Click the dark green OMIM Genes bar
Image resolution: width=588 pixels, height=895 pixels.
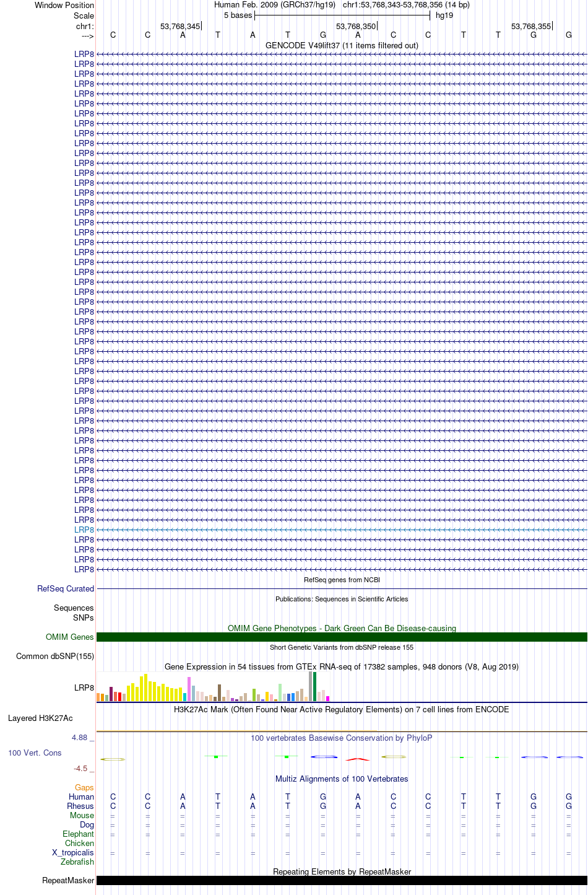[342, 637]
